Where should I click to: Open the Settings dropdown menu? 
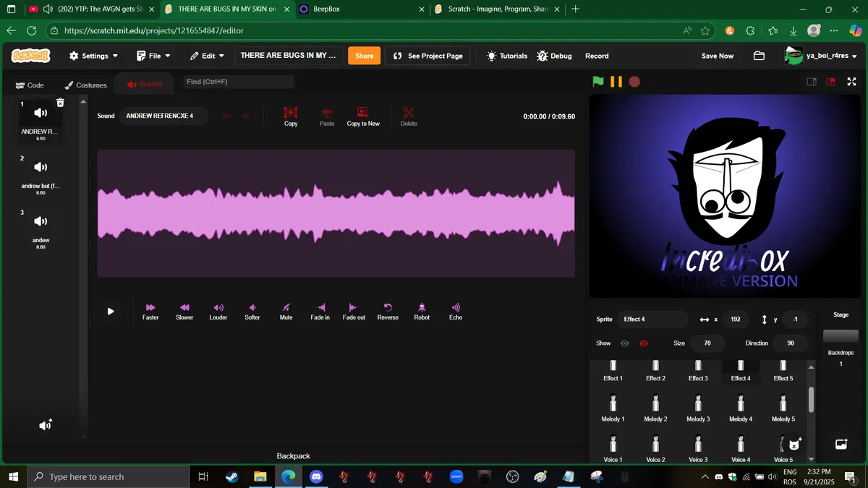click(93, 56)
